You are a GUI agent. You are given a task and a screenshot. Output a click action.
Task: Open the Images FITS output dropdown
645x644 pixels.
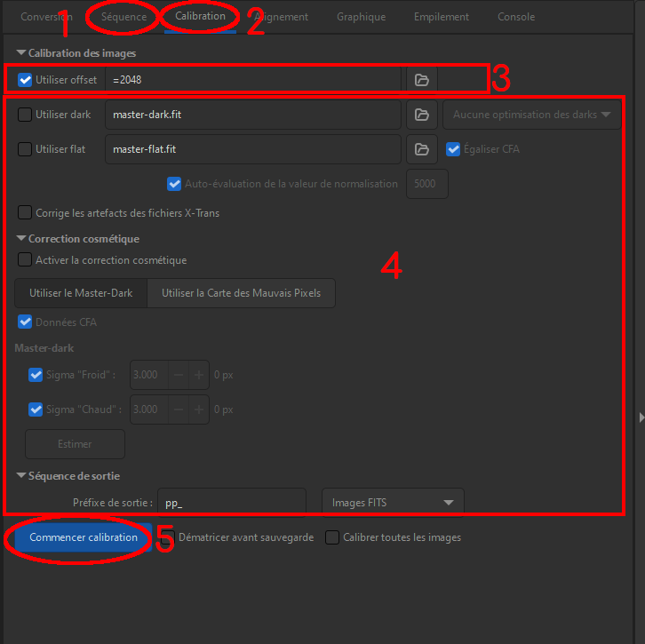pos(393,503)
